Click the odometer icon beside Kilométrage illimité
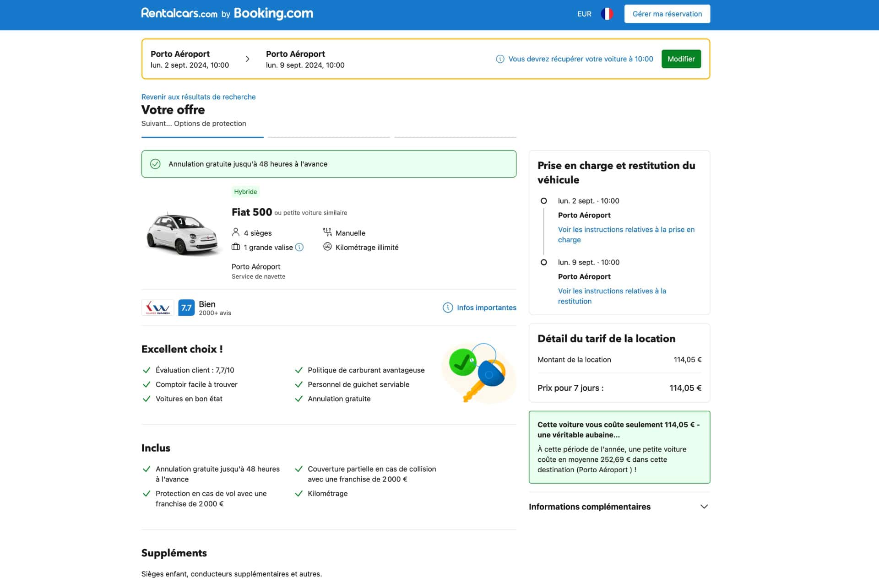 pos(327,247)
